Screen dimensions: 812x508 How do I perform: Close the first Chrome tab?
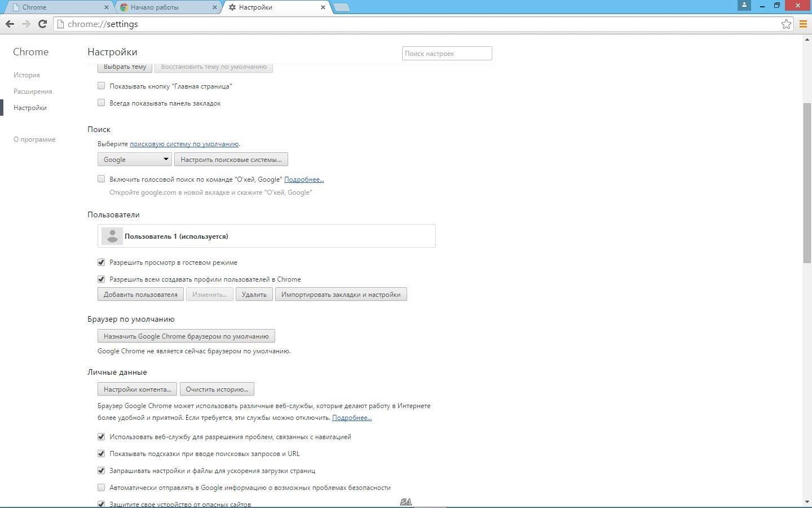107,7
